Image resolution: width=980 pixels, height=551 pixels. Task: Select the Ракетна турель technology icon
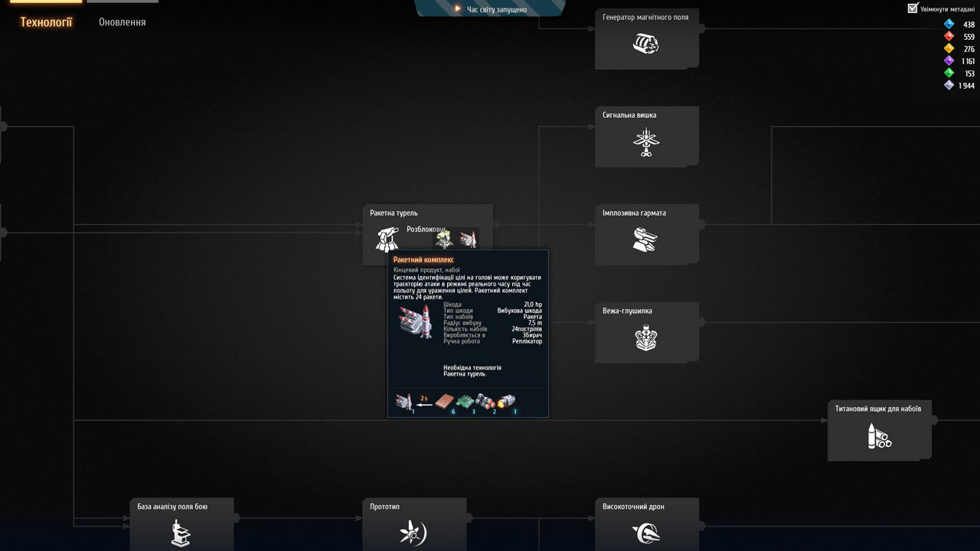pos(387,239)
